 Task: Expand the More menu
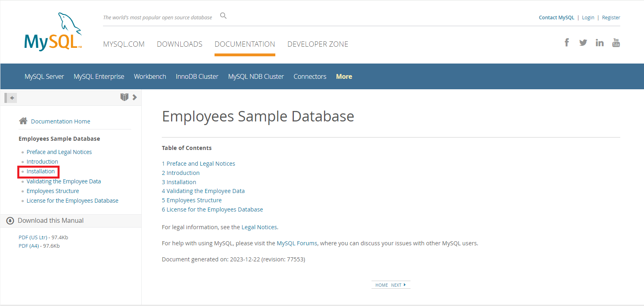click(x=344, y=76)
